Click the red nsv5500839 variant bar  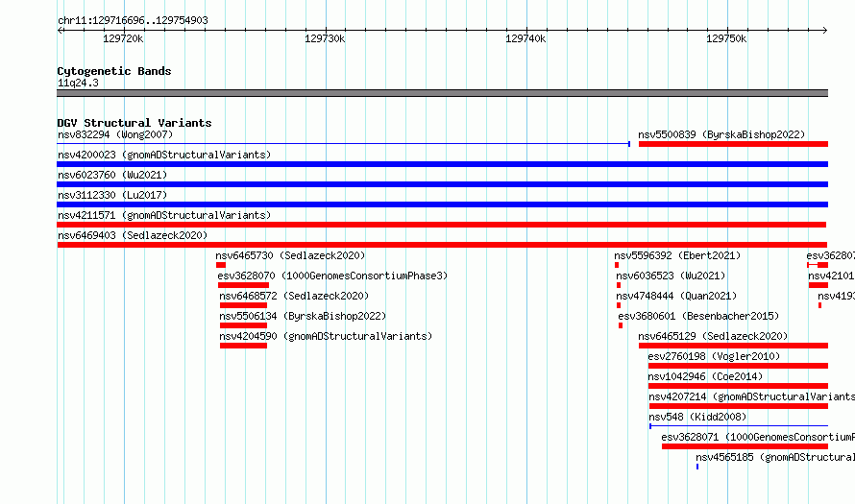(x=733, y=144)
